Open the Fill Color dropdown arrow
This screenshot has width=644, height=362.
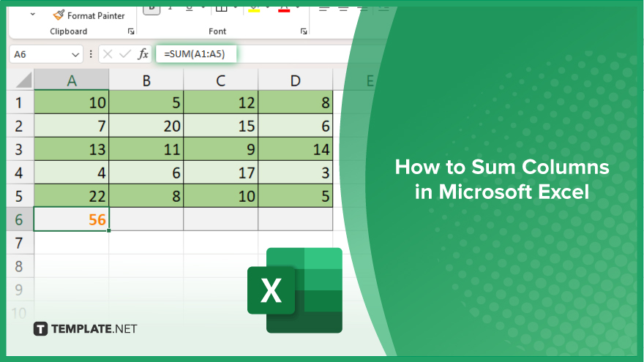click(x=267, y=7)
